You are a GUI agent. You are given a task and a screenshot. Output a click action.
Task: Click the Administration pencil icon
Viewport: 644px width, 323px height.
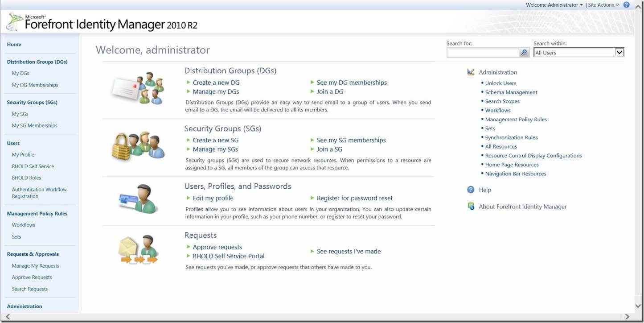[x=471, y=72]
